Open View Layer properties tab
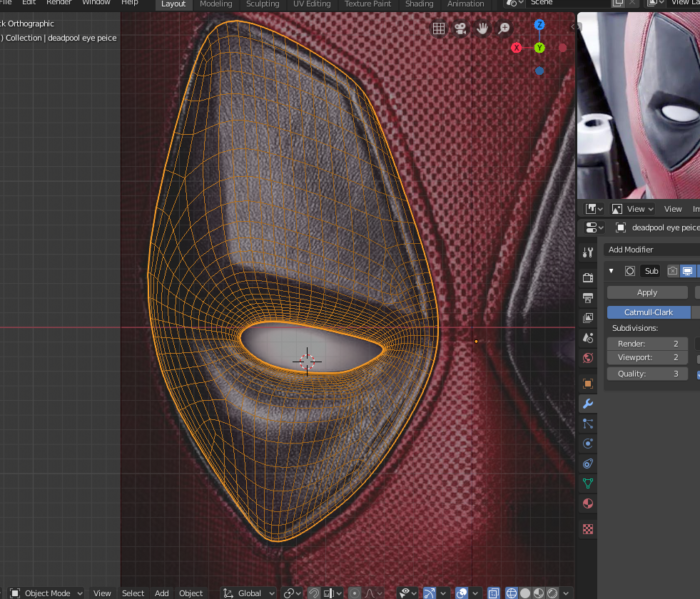 [588, 317]
